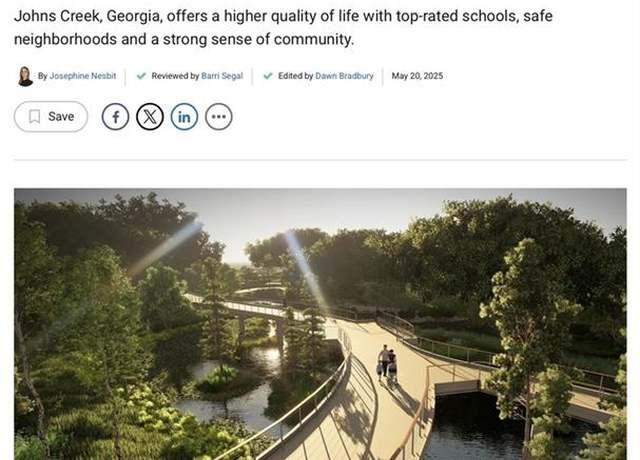Open the park boardwalk article image
Image resolution: width=640 pixels, height=460 pixels.
tap(320, 324)
